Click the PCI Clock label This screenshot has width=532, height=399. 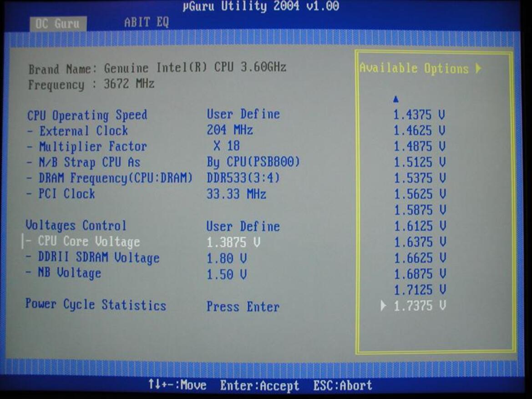point(66,193)
